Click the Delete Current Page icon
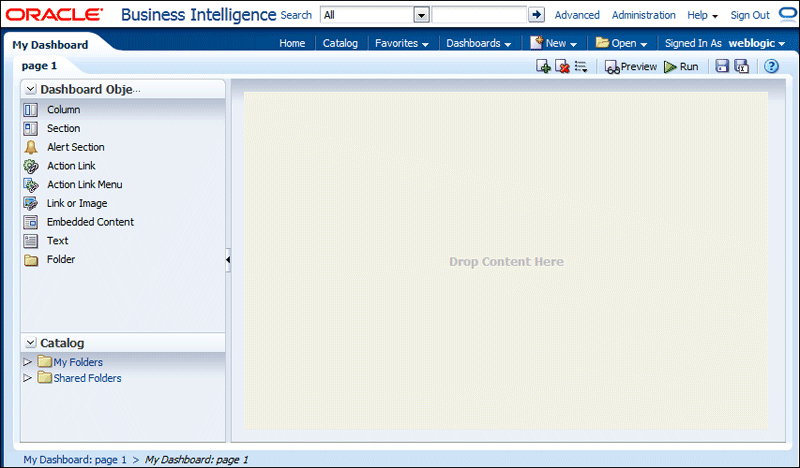This screenshot has height=468, width=800. click(562, 66)
